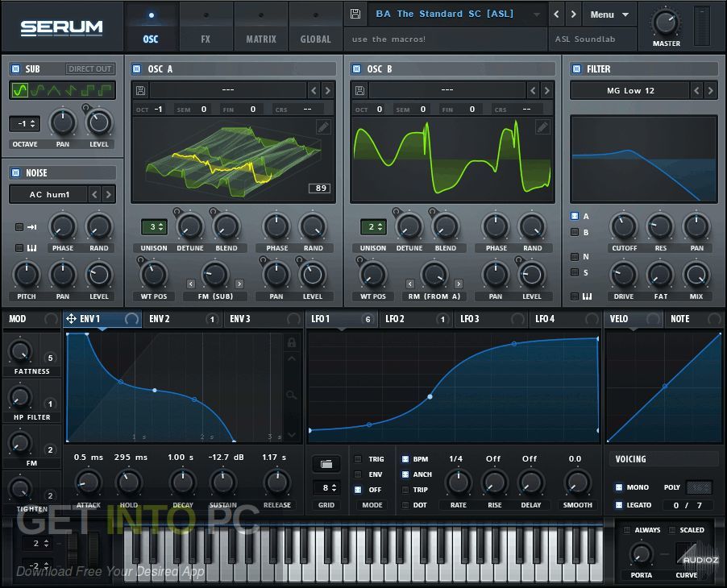Save OSC A wavetable via disk icon
The image size is (727, 588).
click(x=140, y=90)
